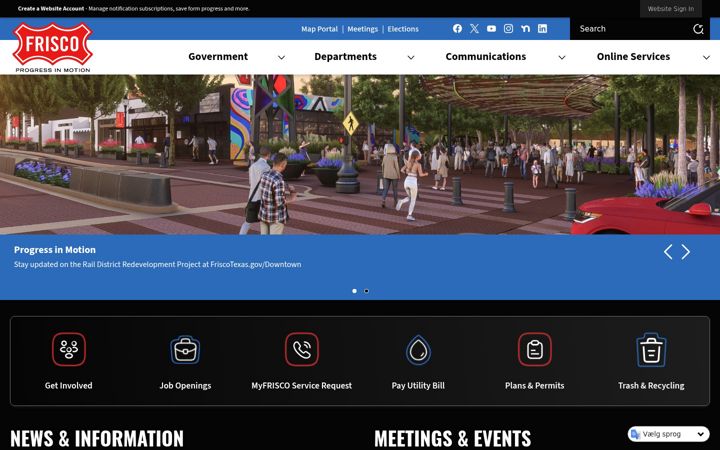This screenshot has width=720, height=450.
Task: Open the Frisco X (Twitter) icon
Action: tap(474, 28)
